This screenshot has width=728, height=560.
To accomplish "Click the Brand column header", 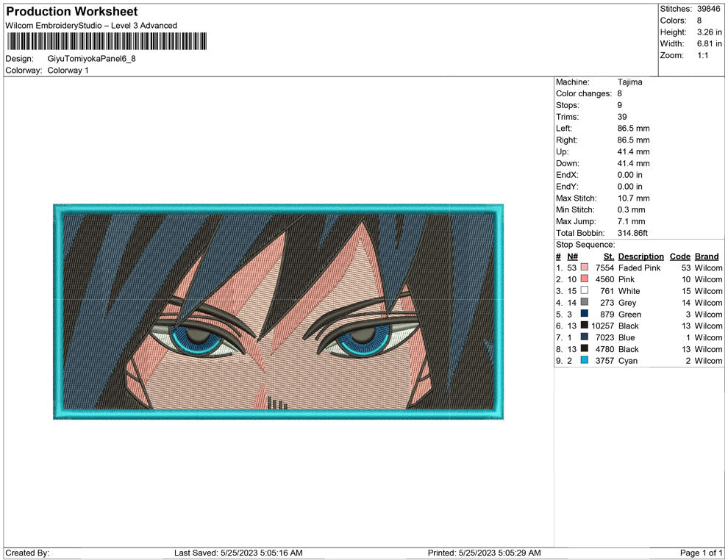I will (x=706, y=256).
